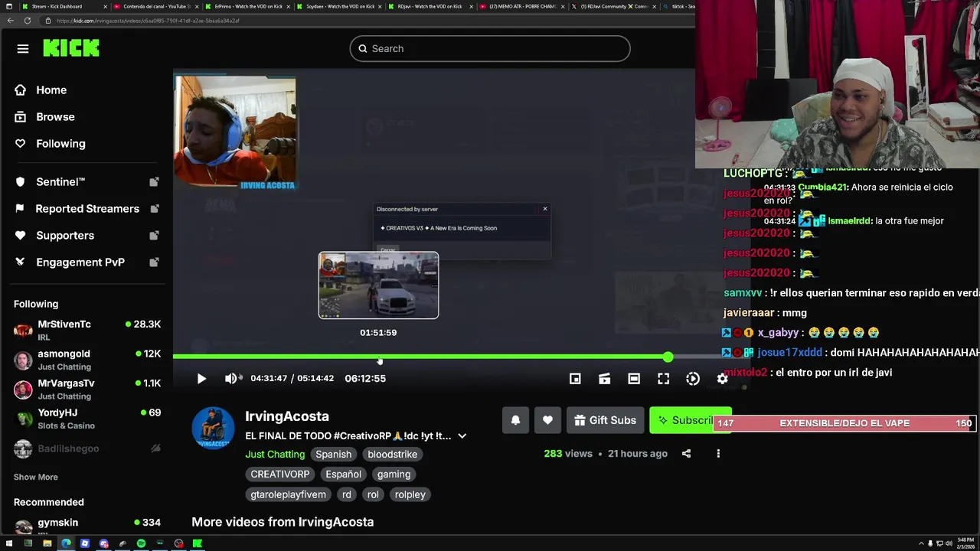Play the video
The height and width of the screenshot is (551, 980).
click(201, 378)
